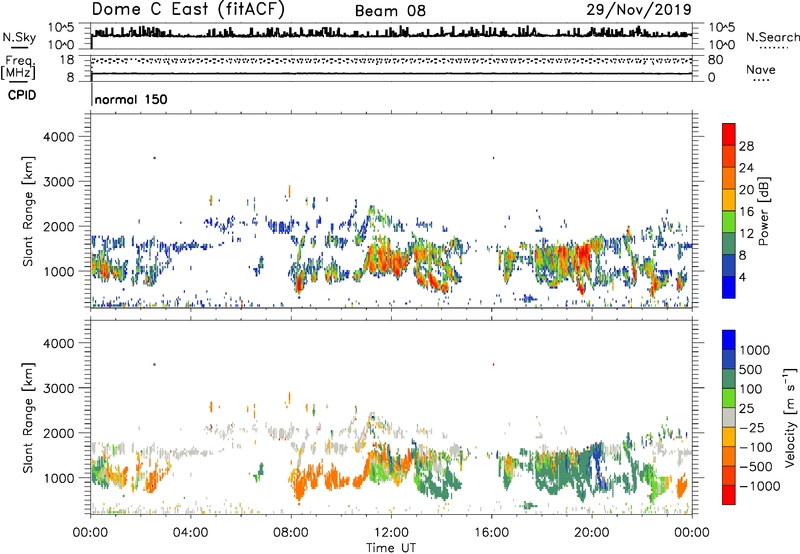
Task: Click the '20:00' time axis tick
Action: 592,533
